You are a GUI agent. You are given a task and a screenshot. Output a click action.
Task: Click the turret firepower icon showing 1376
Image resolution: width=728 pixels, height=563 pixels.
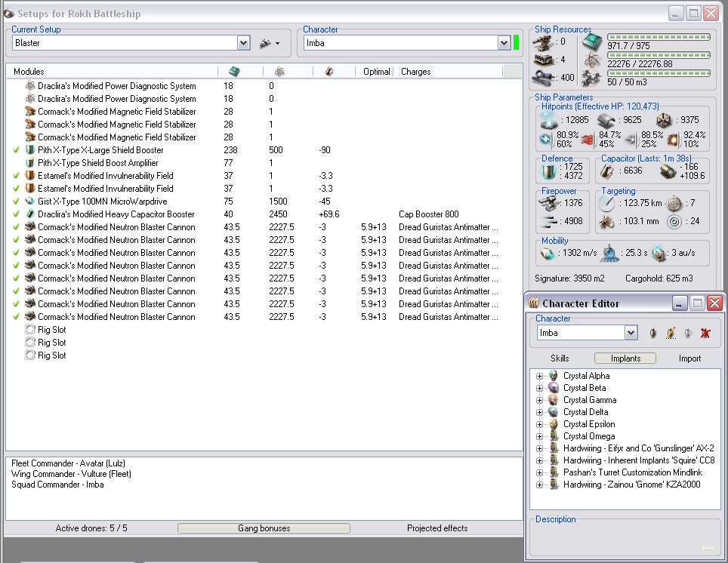549,203
